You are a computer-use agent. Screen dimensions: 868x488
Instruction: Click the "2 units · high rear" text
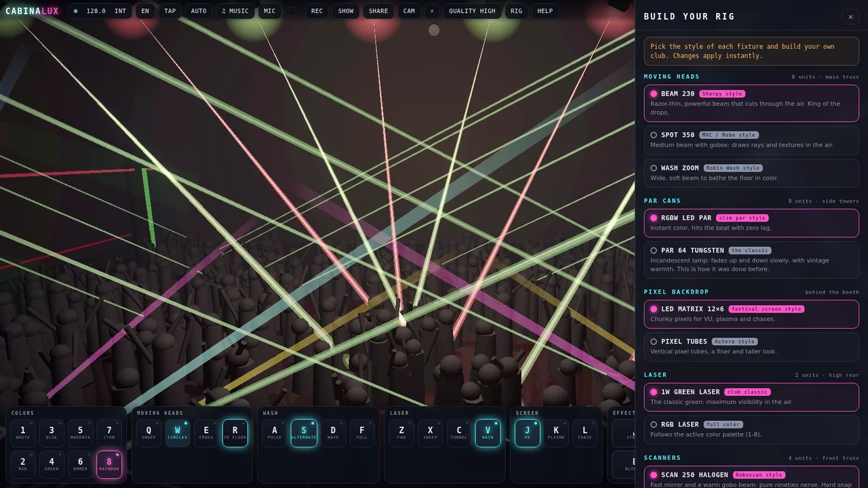click(827, 375)
